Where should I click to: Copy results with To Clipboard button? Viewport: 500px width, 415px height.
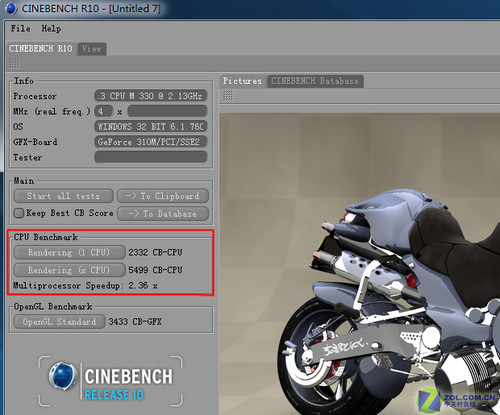[163, 196]
